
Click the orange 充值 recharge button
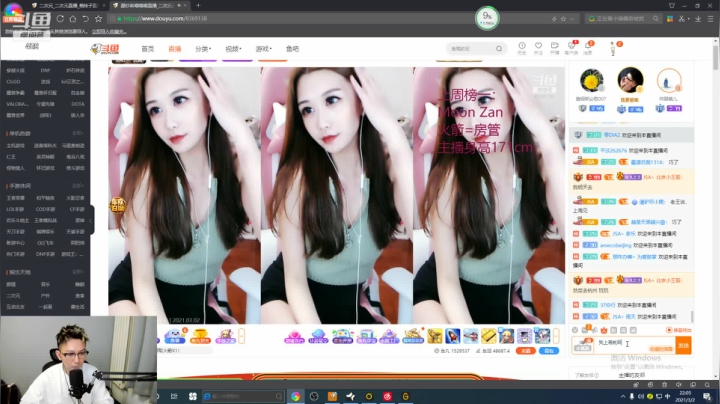click(x=526, y=351)
